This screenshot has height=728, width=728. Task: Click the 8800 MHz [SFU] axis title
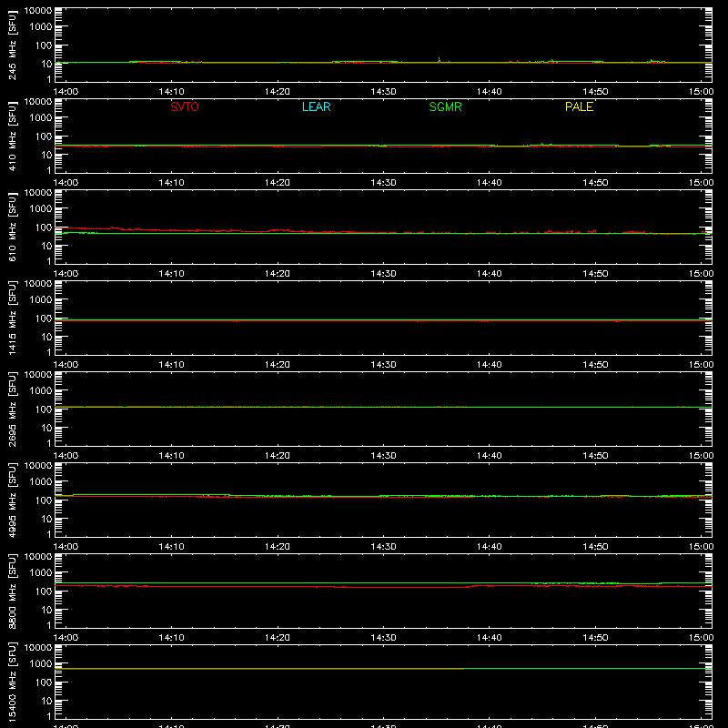[x=12, y=591]
